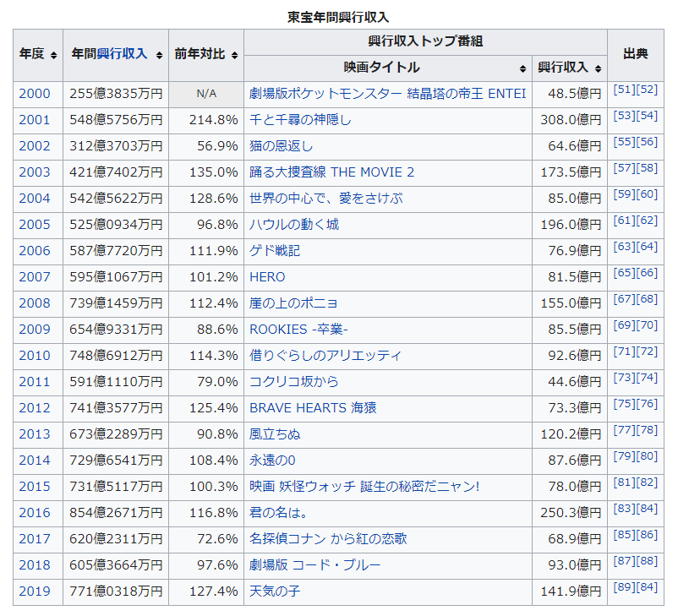Open ROOKIES -卒業- film link
This screenshot has height=616, width=678.
click(298, 330)
